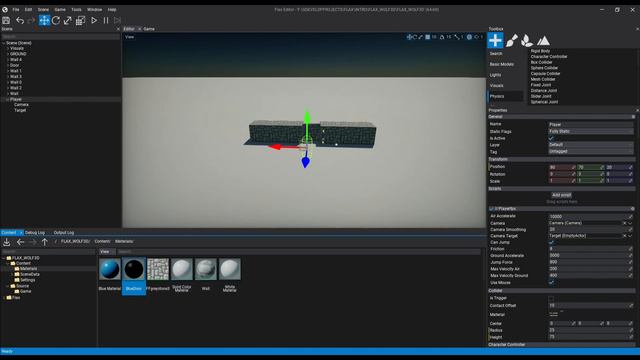
Task: Choose Character Controller in Physics list
Action: coord(549,57)
